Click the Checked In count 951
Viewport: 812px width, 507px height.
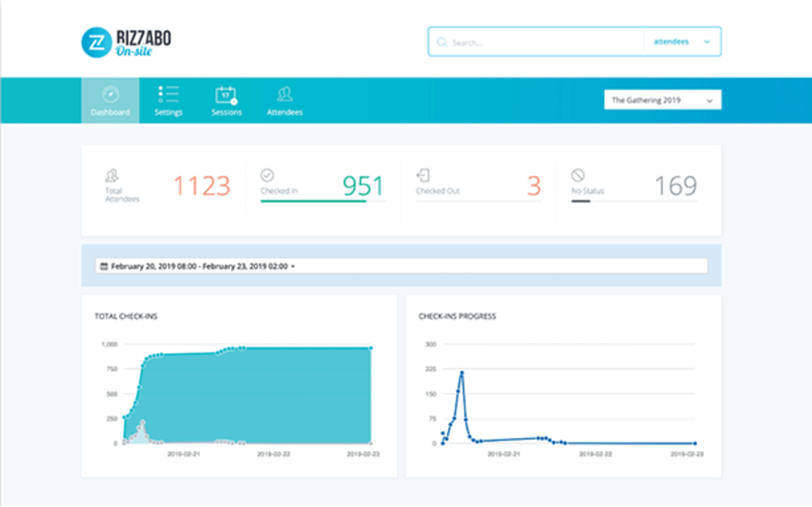[x=364, y=184]
